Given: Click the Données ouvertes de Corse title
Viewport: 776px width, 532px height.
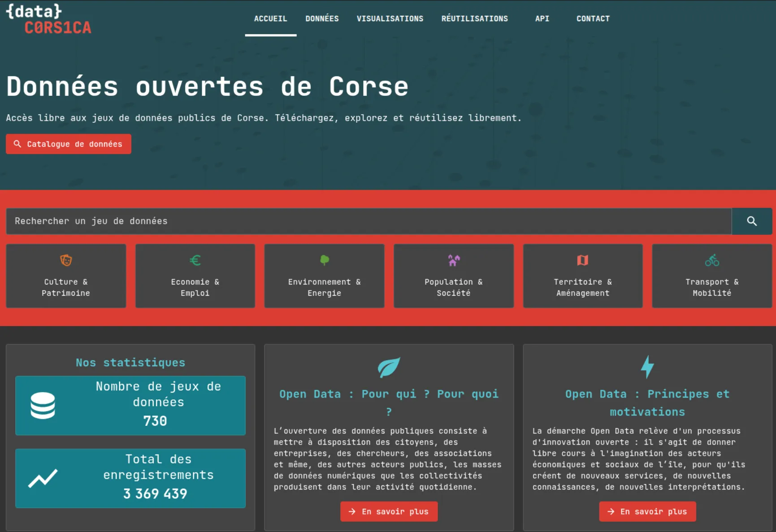Looking at the screenshot, I should point(207,86).
